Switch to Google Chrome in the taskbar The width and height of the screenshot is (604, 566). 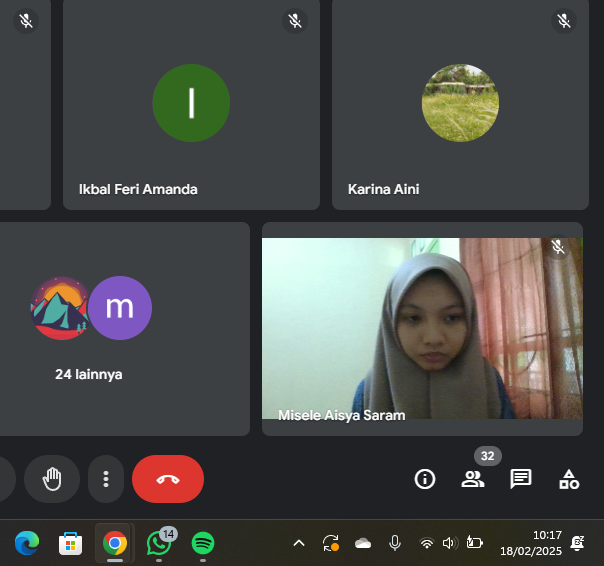pyautogui.click(x=115, y=543)
